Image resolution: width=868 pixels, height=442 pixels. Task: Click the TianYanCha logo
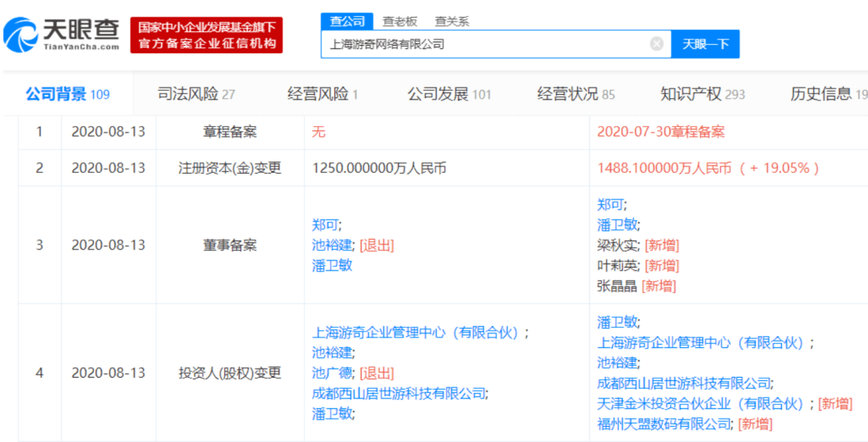point(61,34)
